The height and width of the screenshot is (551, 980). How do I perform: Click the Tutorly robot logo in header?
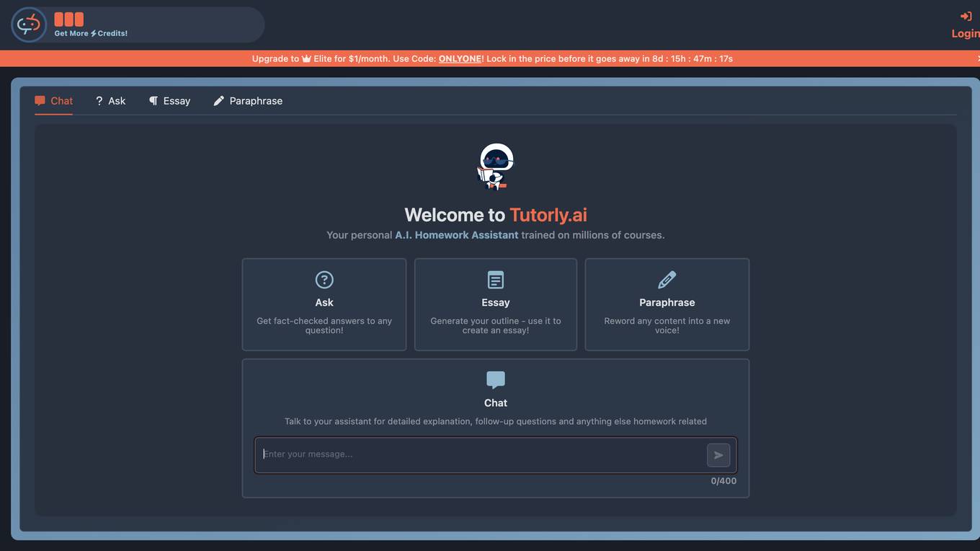tap(29, 25)
